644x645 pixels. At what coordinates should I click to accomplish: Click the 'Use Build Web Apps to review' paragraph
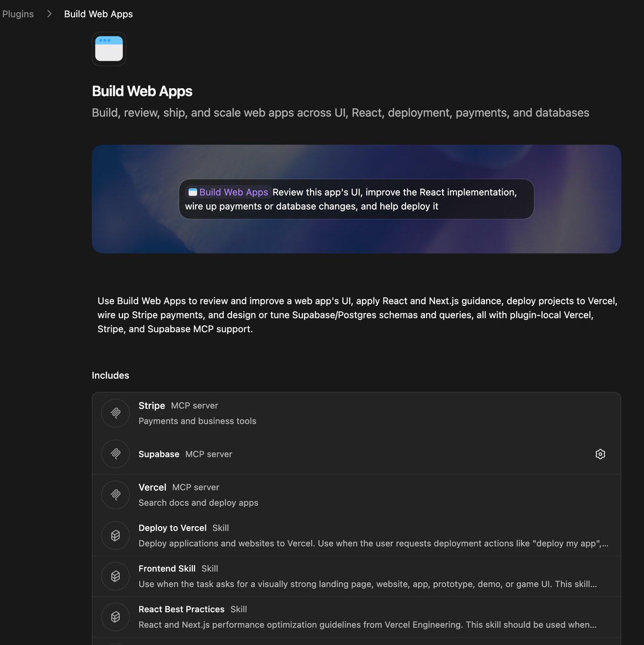point(357,315)
